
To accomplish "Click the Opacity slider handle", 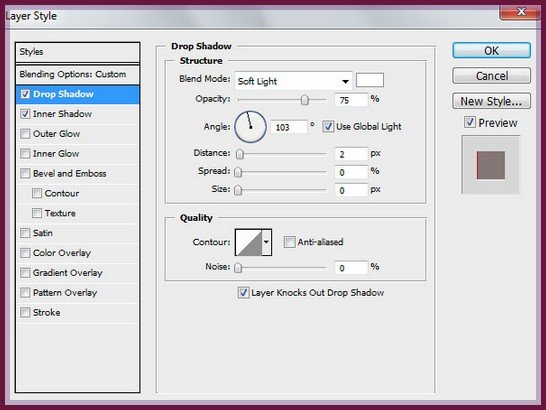I will 305,100.
